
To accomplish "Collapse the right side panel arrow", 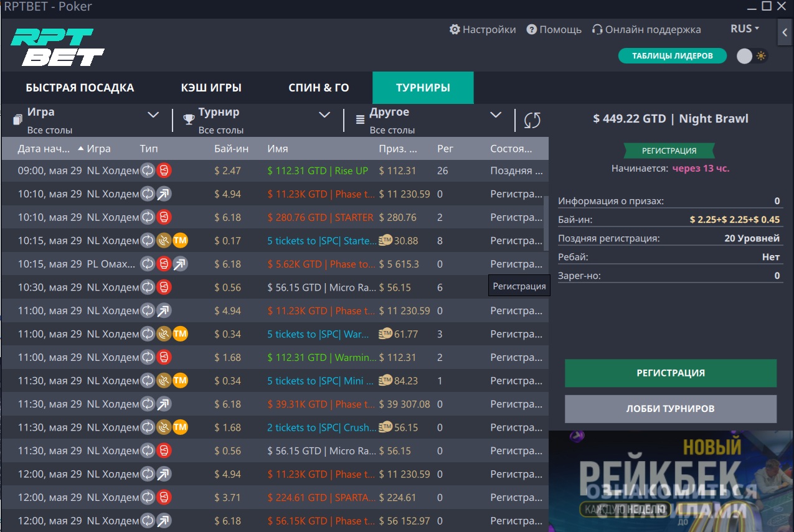I will [x=785, y=32].
